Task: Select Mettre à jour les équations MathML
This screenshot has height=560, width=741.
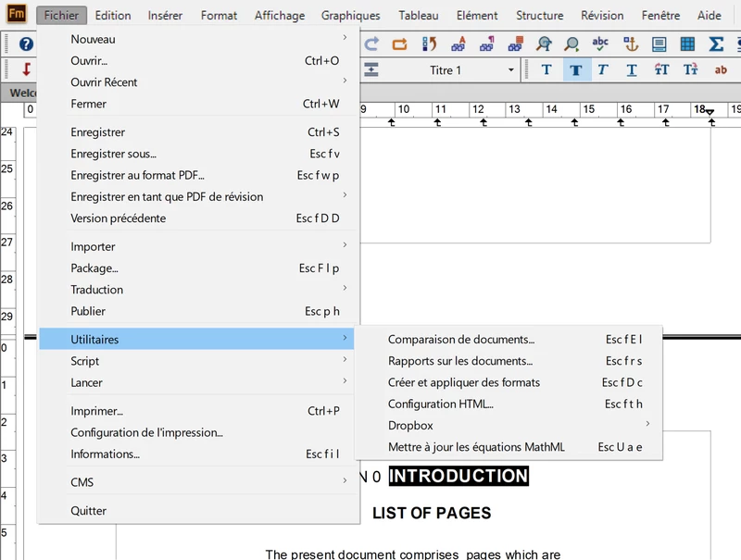Action: coord(509,447)
